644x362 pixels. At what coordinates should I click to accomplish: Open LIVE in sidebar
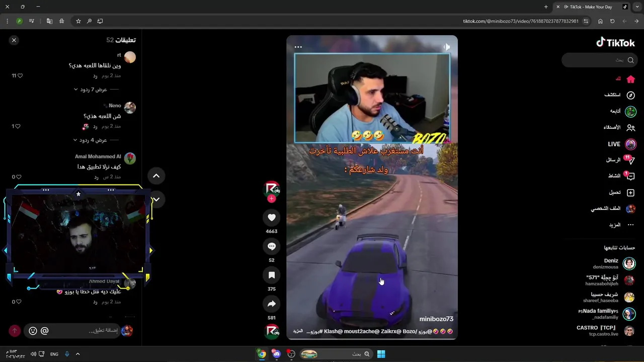coord(621,144)
